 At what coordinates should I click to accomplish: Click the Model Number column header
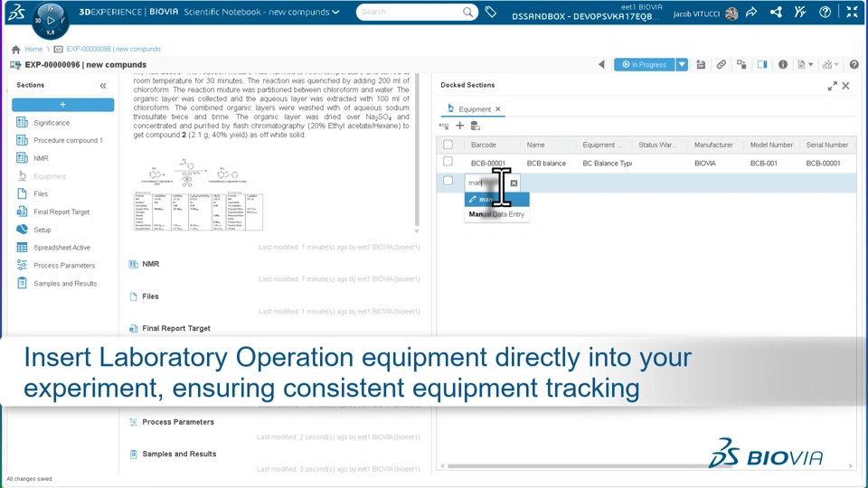[771, 145]
